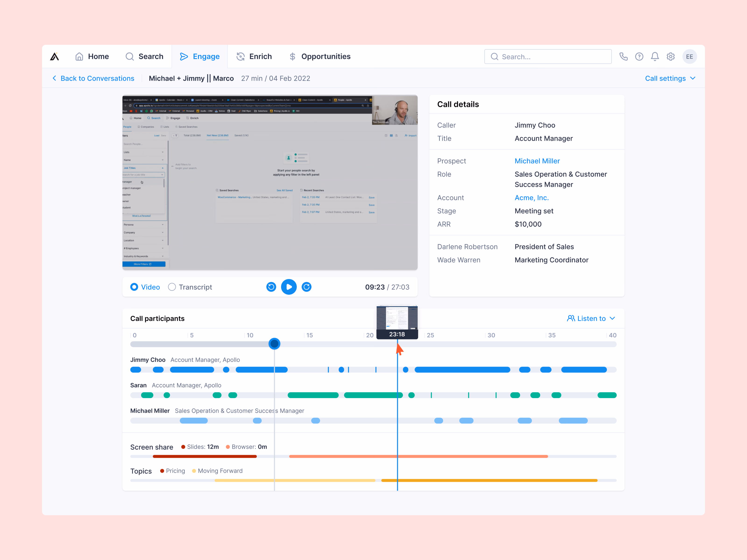This screenshot has width=747, height=560.
Task: Click the rewind playback button
Action: (x=271, y=287)
